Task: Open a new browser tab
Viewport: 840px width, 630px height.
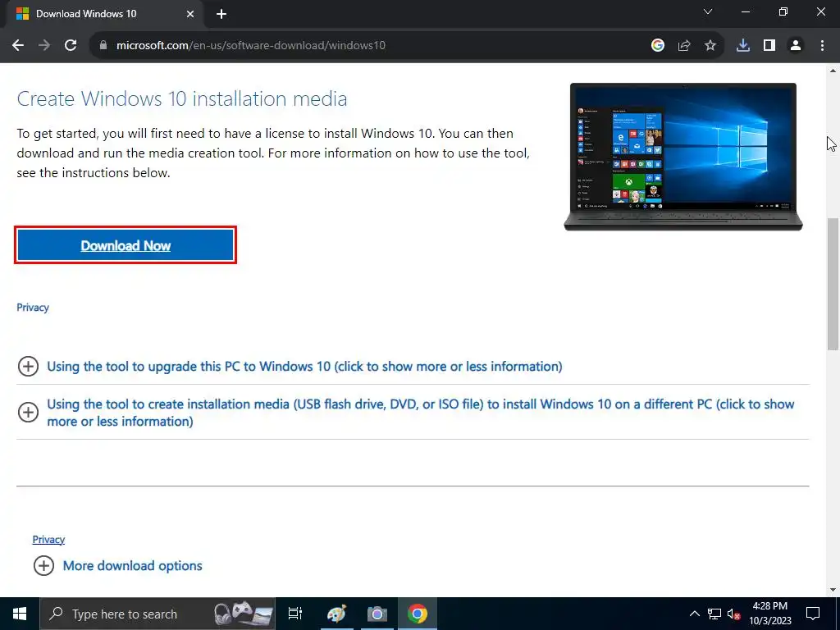Action: [221, 14]
